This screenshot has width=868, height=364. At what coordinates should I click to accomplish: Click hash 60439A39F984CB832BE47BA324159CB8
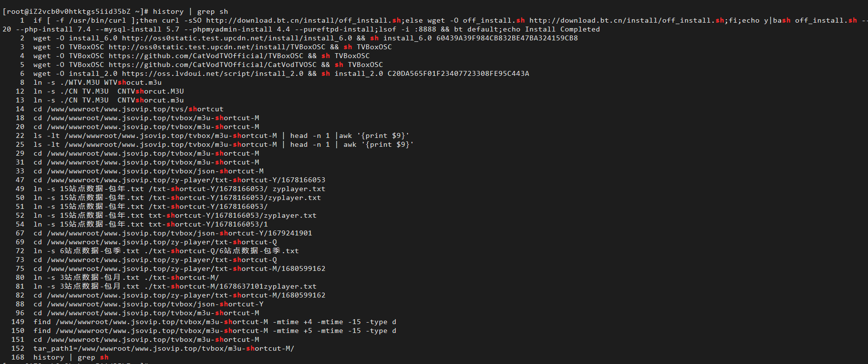point(507,38)
